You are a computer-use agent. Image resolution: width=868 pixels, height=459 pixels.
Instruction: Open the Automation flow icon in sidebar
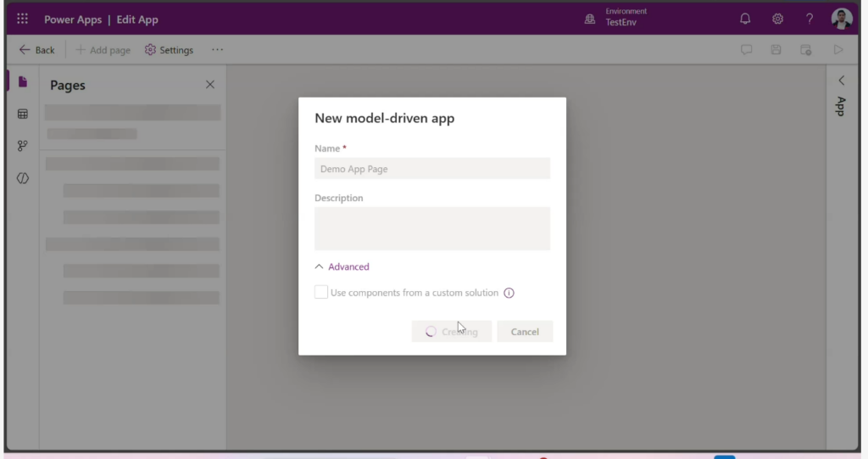[23, 146]
